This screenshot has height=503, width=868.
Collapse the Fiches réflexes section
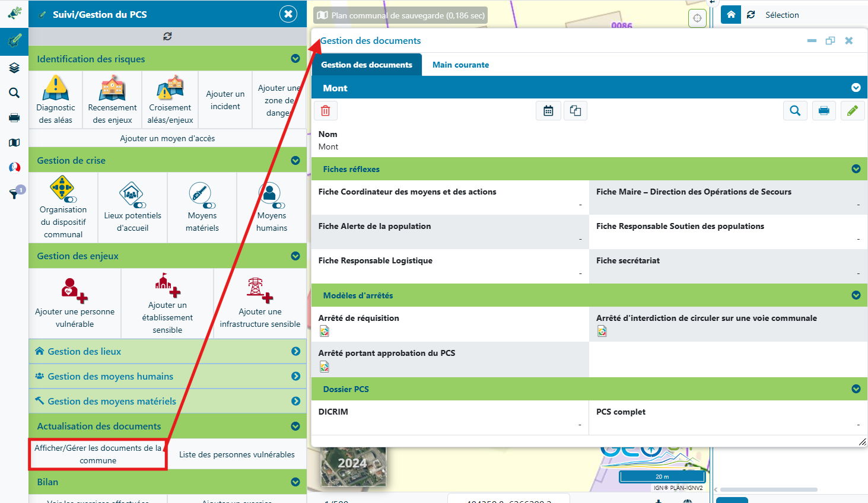pos(856,169)
